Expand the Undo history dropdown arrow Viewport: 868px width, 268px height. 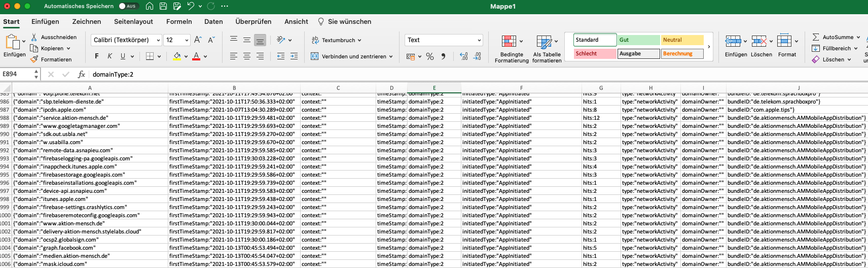coord(200,6)
